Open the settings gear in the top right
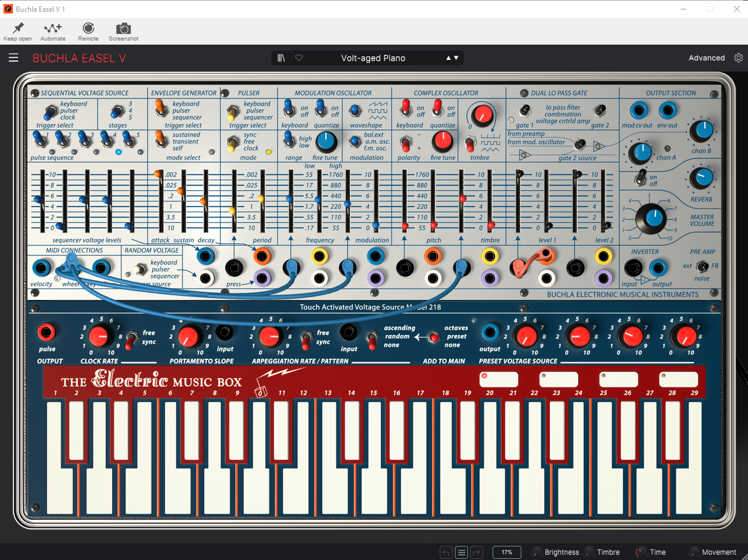The height and width of the screenshot is (560, 748). 738,58
